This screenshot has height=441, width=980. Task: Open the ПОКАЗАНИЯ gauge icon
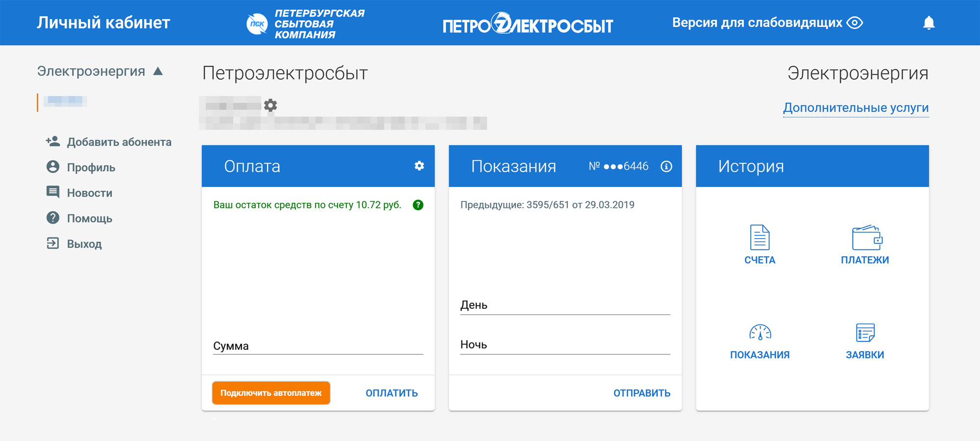760,332
